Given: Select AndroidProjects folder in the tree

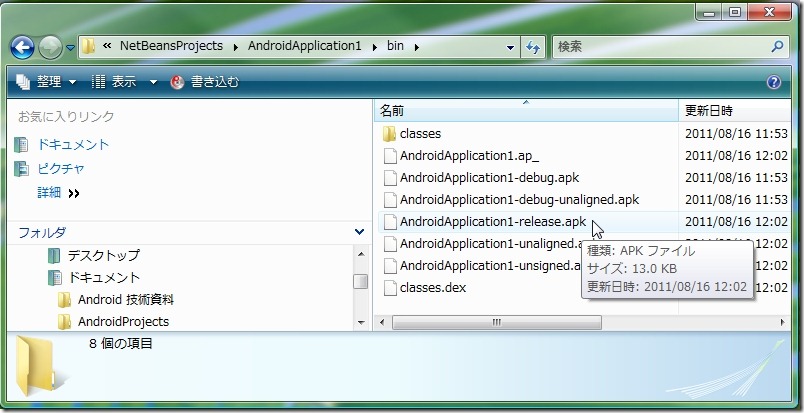Looking at the screenshot, I should tap(122, 321).
